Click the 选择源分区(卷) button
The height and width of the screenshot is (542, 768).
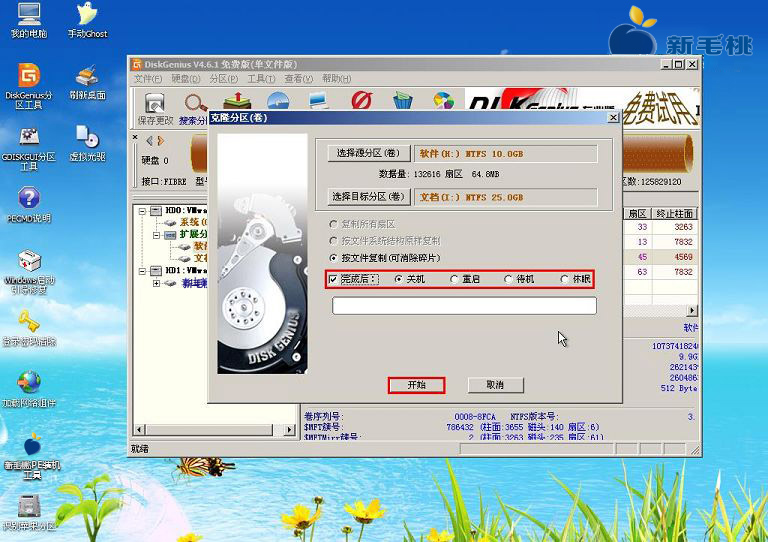click(x=369, y=153)
